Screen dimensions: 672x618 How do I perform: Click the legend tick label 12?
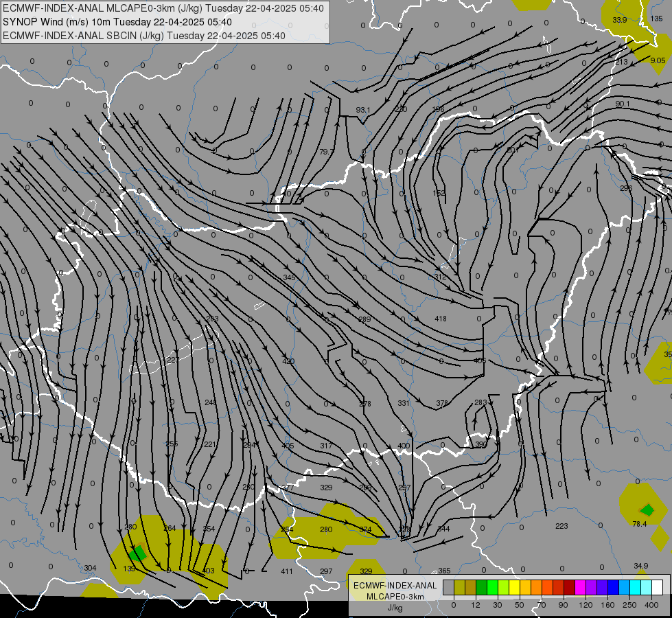[x=476, y=605]
